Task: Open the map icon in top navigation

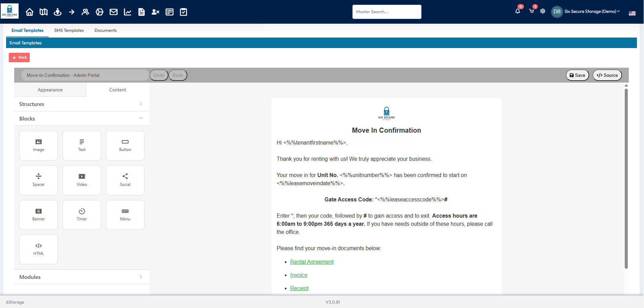Action: click(44, 12)
